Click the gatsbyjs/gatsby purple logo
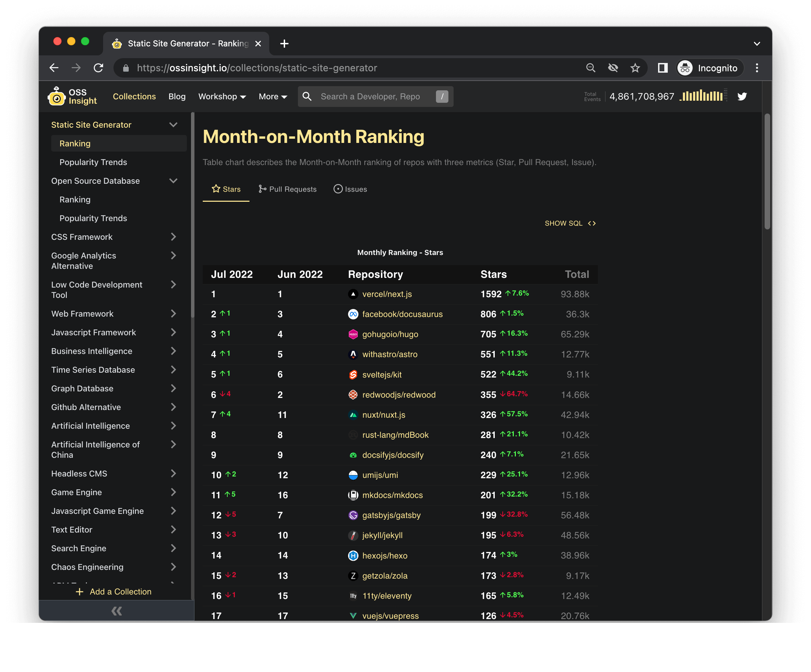The image size is (811, 672). pos(353,515)
